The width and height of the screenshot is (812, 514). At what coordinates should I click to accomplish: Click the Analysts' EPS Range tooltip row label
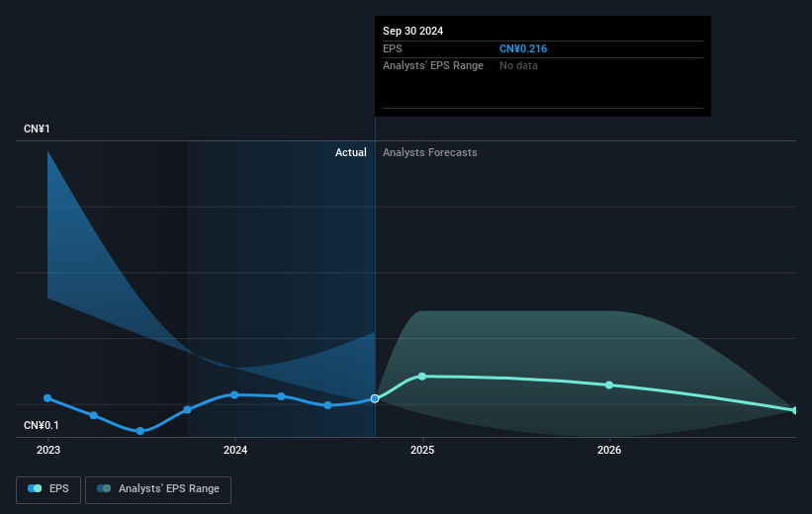(433, 66)
